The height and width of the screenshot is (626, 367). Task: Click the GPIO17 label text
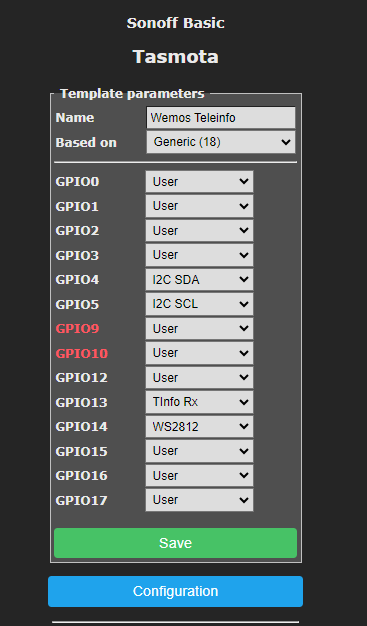point(81,501)
